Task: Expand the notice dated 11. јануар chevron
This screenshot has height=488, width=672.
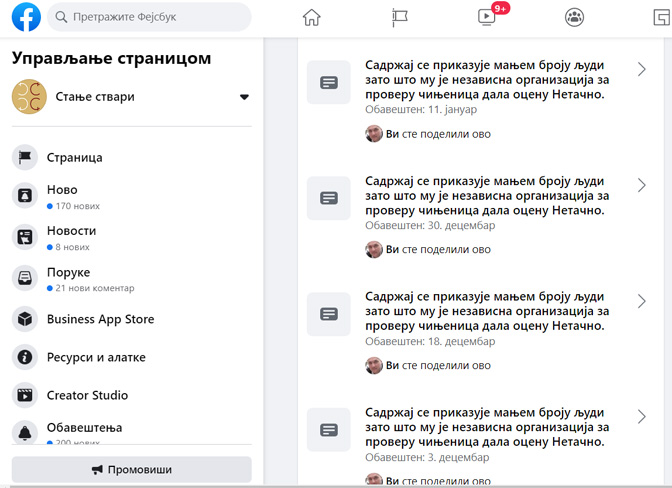Action: click(x=642, y=69)
